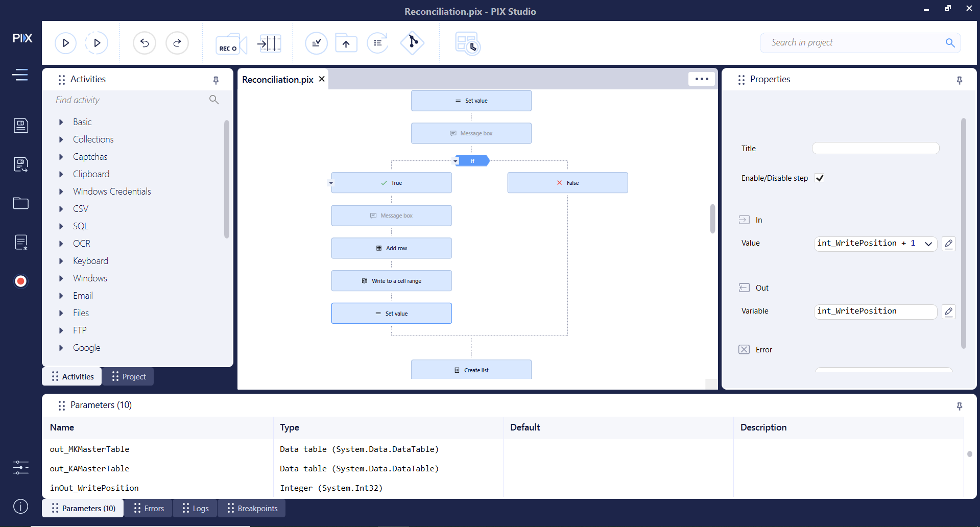Image resolution: width=980 pixels, height=527 pixels.
Task: Open the version control branch icon
Action: coord(413,42)
